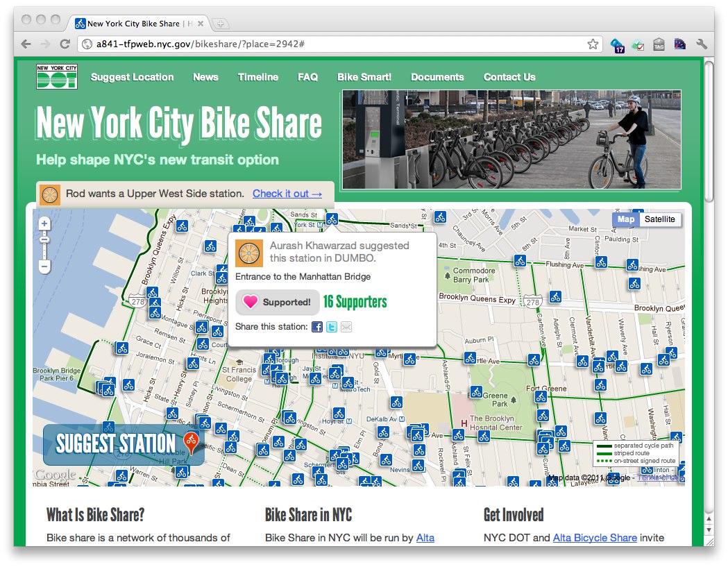Open a new tab with plus button
This screenshot has width=728, height=567.
tap(221, 23)
